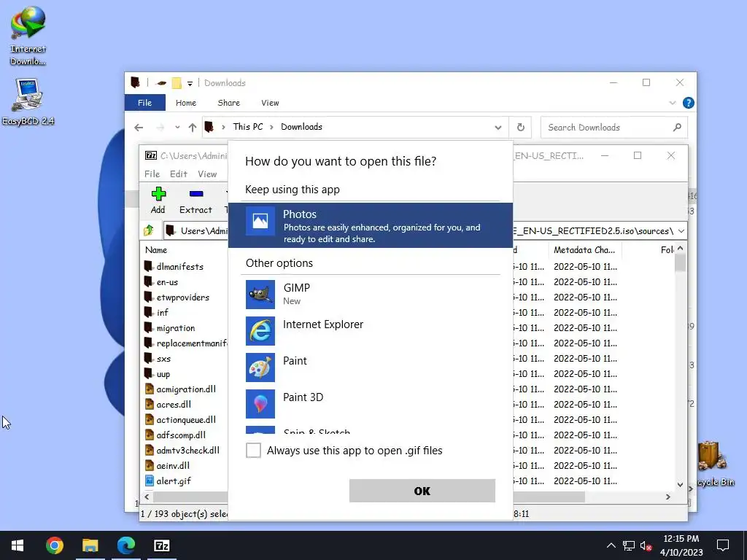
Task: Open Internet Download Manager desktop icon
Action: (x=28, y=36)
